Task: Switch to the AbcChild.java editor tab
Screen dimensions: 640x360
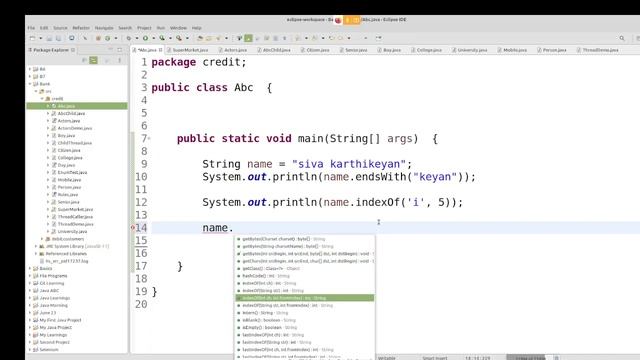Action: (274, 50)
